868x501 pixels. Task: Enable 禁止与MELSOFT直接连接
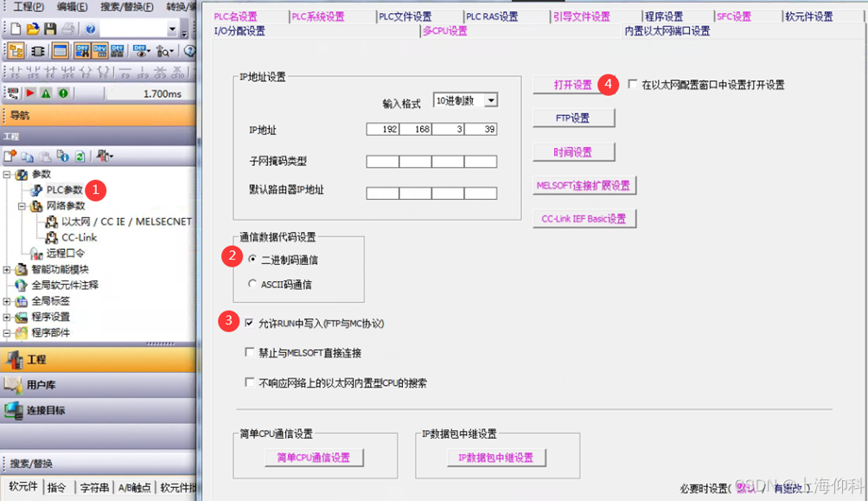[250, 351]
